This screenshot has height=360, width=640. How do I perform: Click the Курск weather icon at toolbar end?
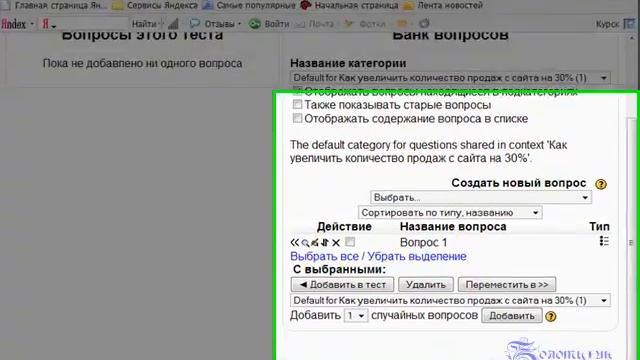[x=629, y=24]
